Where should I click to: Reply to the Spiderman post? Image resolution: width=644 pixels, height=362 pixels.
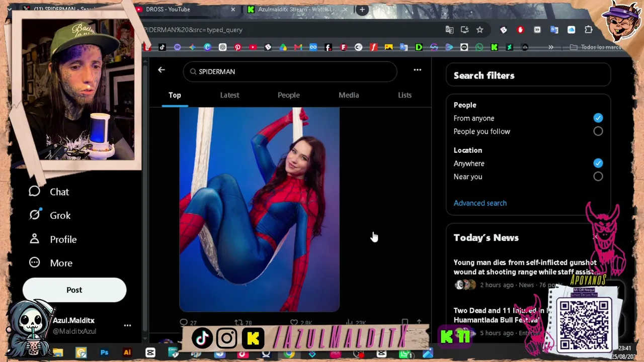coord(188,323)
